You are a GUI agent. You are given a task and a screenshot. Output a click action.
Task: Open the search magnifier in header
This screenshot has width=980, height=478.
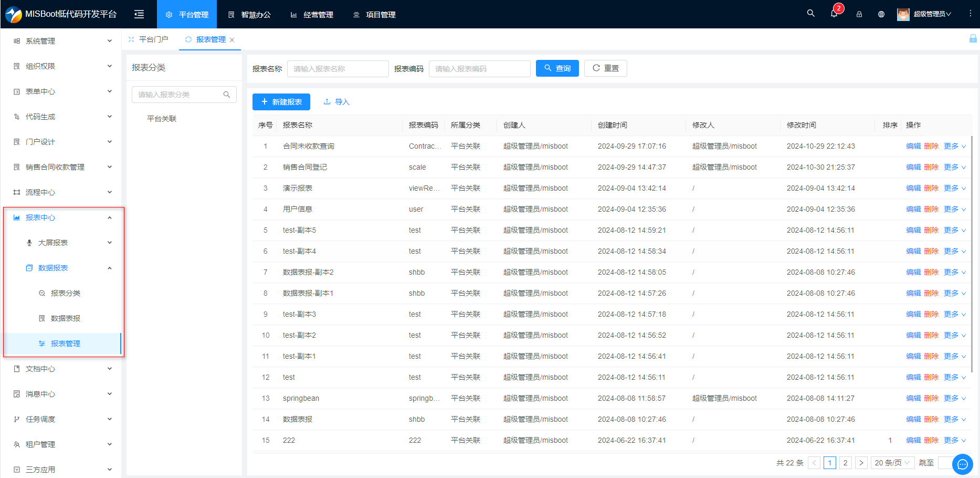click(x=811, y=13)
